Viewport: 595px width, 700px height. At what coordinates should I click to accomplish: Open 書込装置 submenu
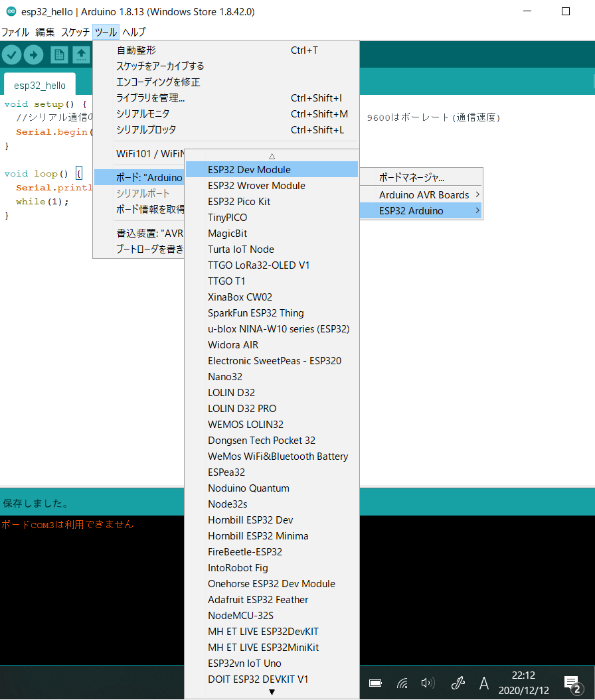click(x=139, y=233)
